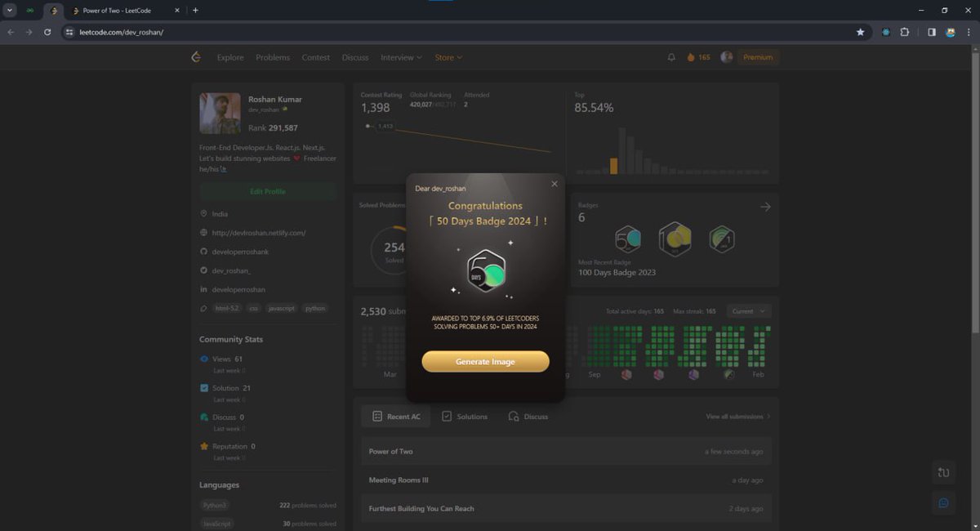Open a new browser tab with plus
980x531 pixels.
click(195, 11)
